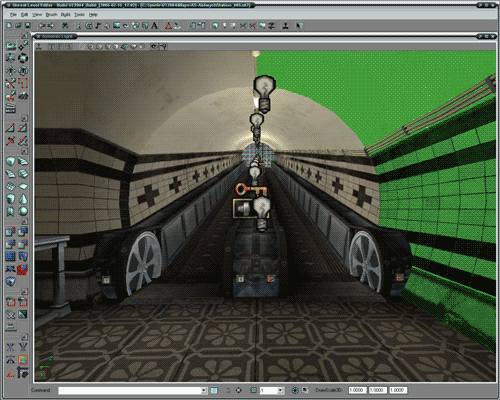Choose the Cube brush builder
Viewport: 500px width, 400px height.
[x=11, y=161]
